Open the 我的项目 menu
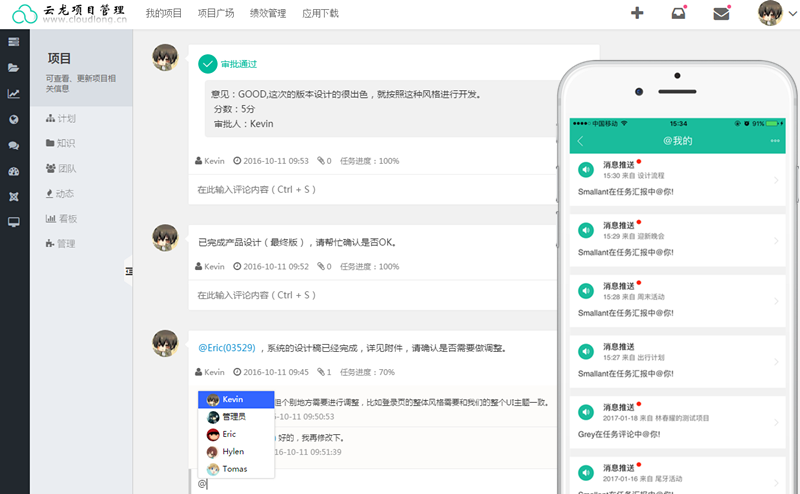The width and height of the screenshot is (800, 494). (163, 13)
